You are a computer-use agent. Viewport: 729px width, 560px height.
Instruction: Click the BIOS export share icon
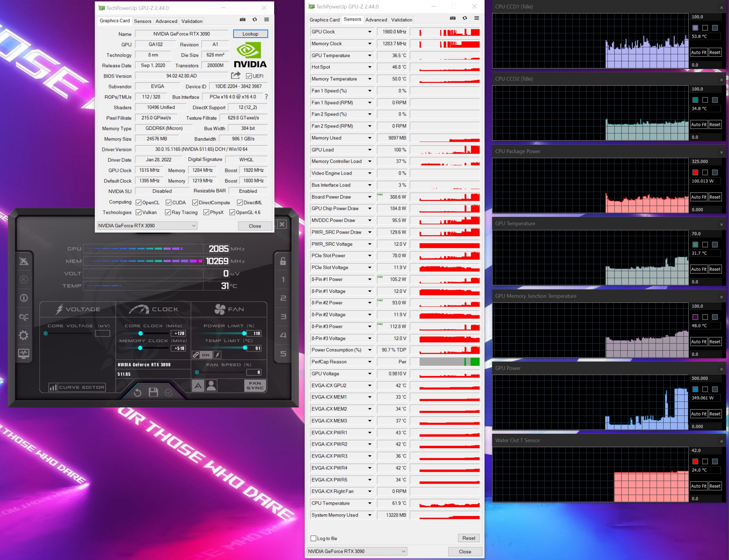point(236,76)
